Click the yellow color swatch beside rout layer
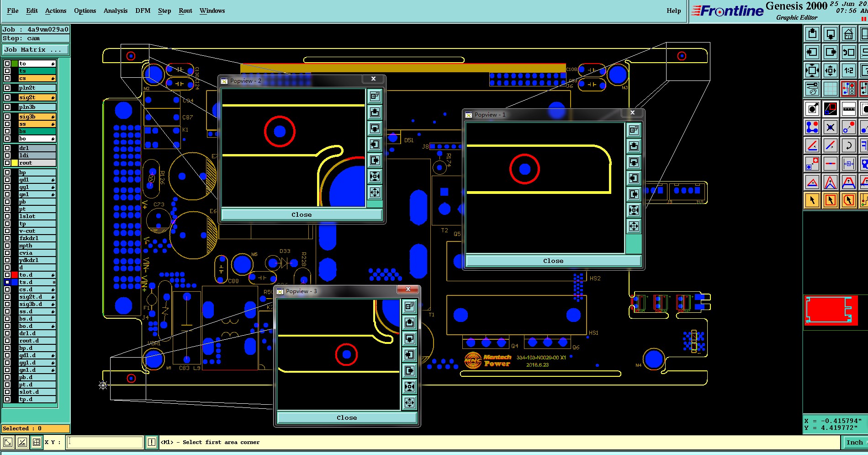The image size is (868, 455). click(15, 163)
